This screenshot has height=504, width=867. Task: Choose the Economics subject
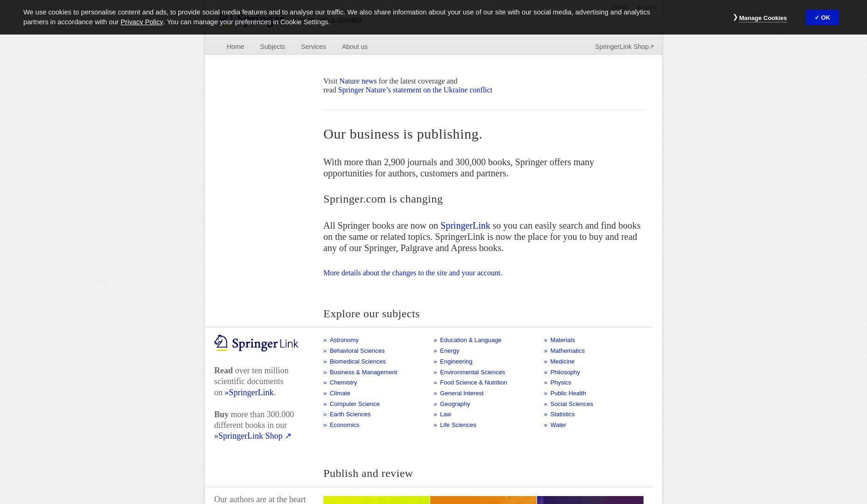(344, 425)
